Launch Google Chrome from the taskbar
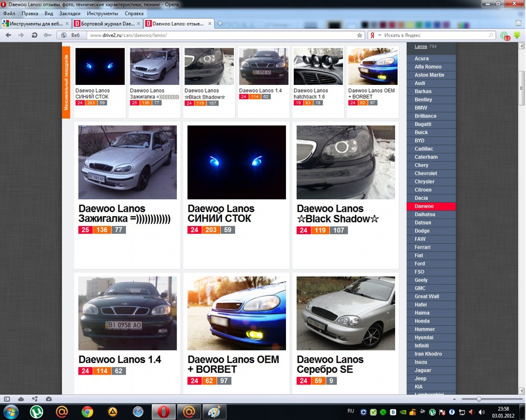 tap(87, 412)
